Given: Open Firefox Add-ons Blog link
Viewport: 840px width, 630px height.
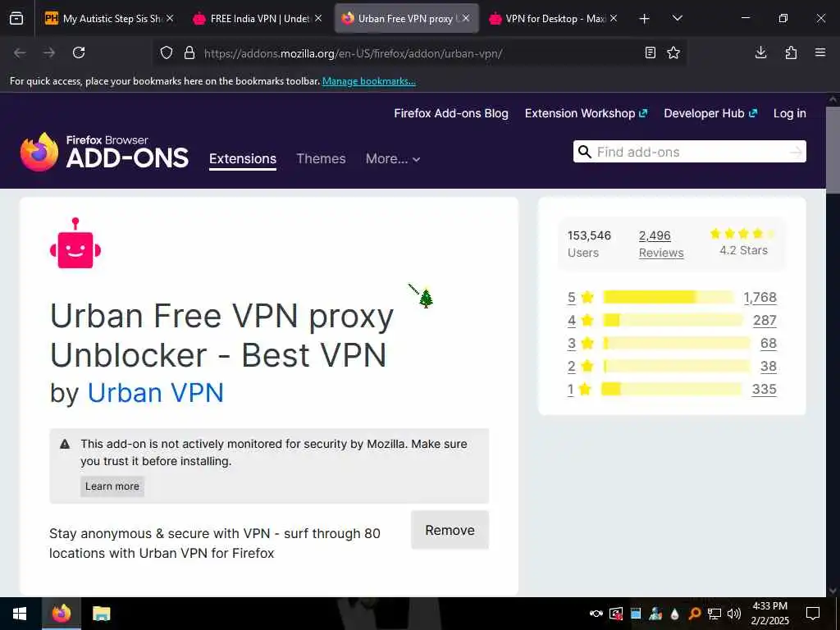Looking at the screenshot, I should [451, 113].
